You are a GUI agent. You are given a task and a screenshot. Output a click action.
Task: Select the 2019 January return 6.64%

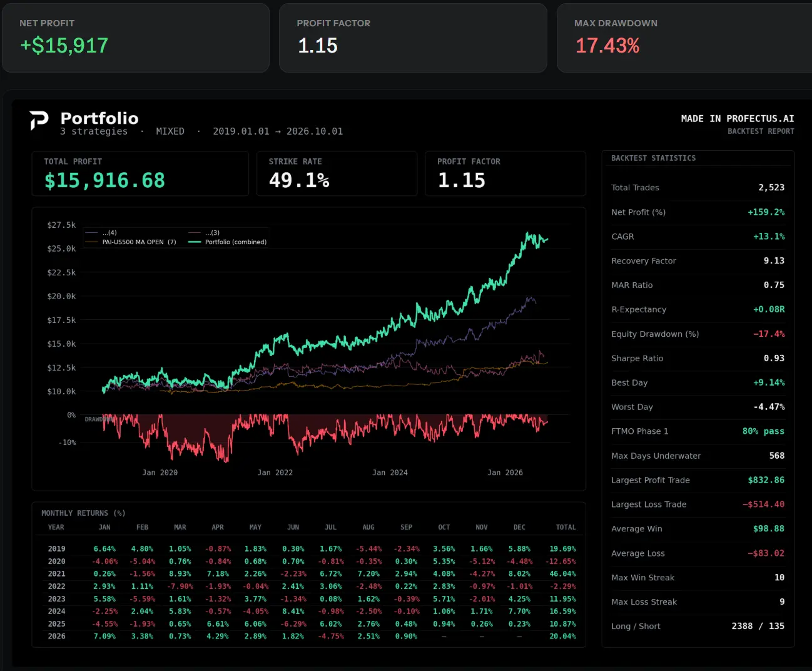pyautogui.click(x=104, y=549)
